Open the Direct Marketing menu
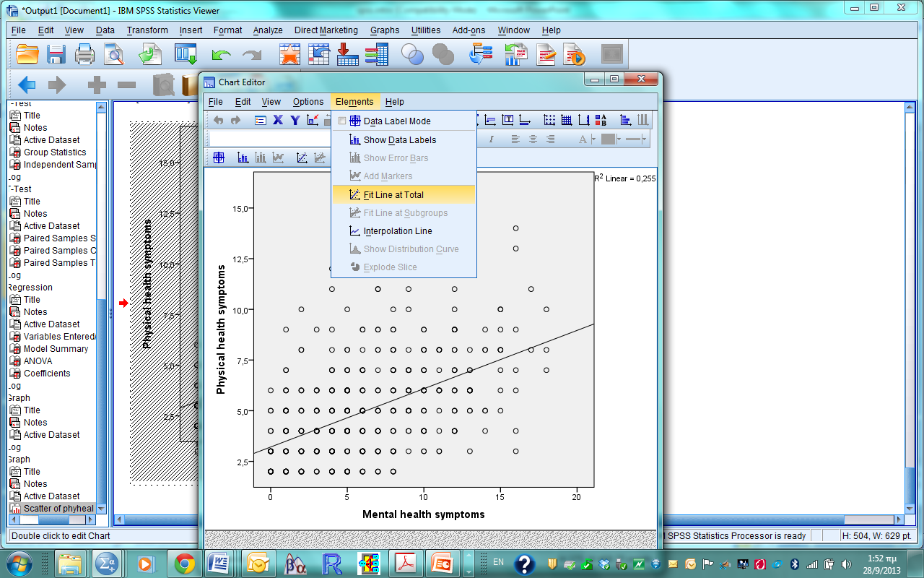Viewport: 924px width, 578px height. point(326,30)
